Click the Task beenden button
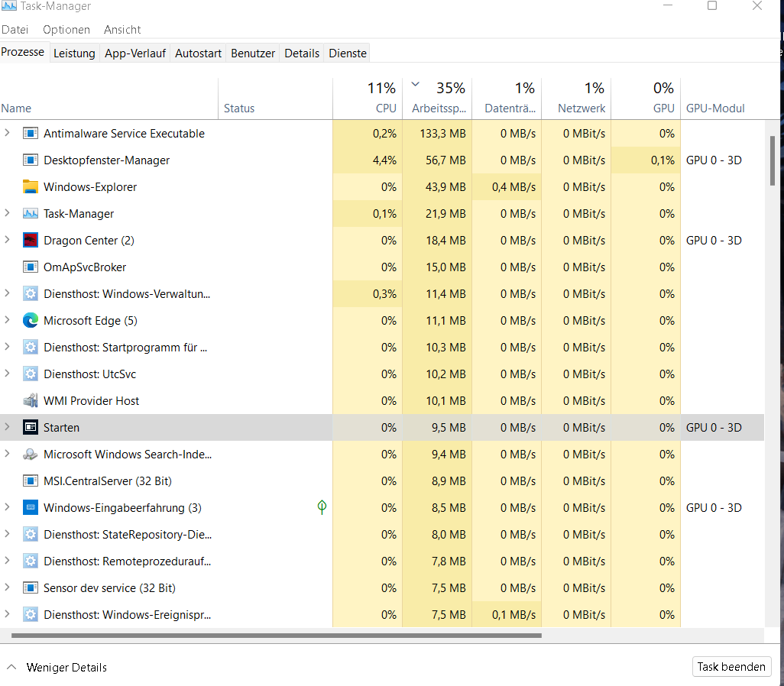The image size is (784, 686). tap(731, 667)
